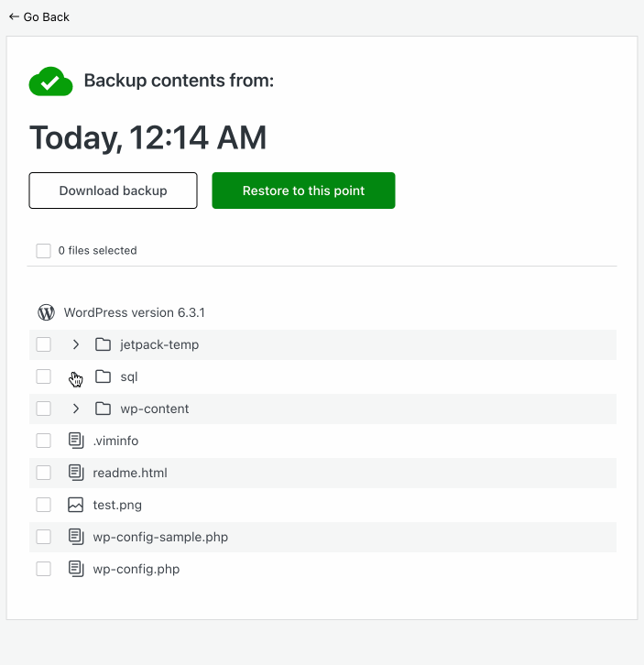Select the test.png file name

[x=117, y=505]
